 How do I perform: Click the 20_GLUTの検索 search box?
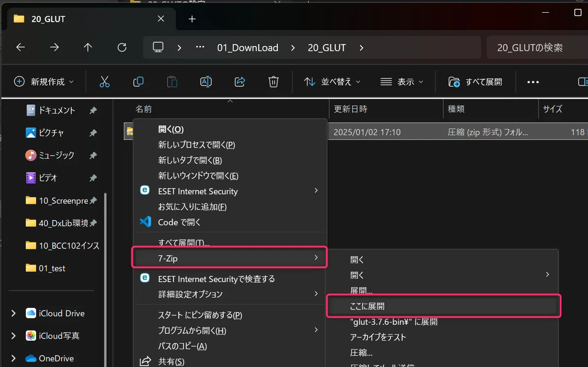point(537,48)
